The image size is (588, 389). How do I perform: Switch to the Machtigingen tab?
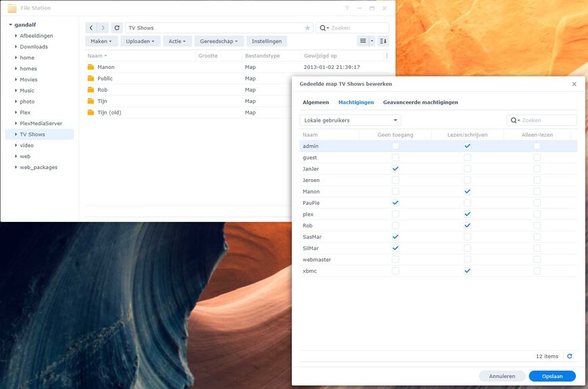click(356, 102)
